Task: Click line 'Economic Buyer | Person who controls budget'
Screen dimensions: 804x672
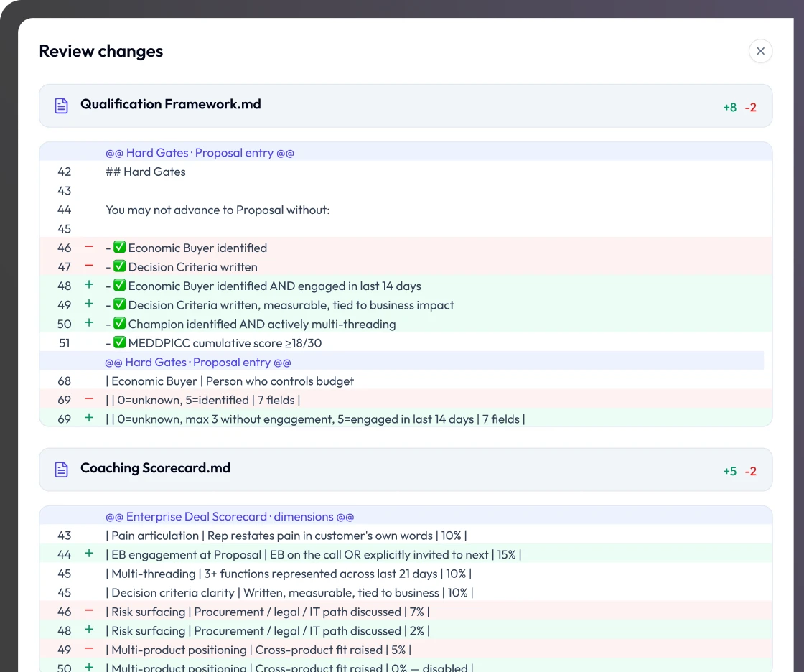Action: pos(406,381)
